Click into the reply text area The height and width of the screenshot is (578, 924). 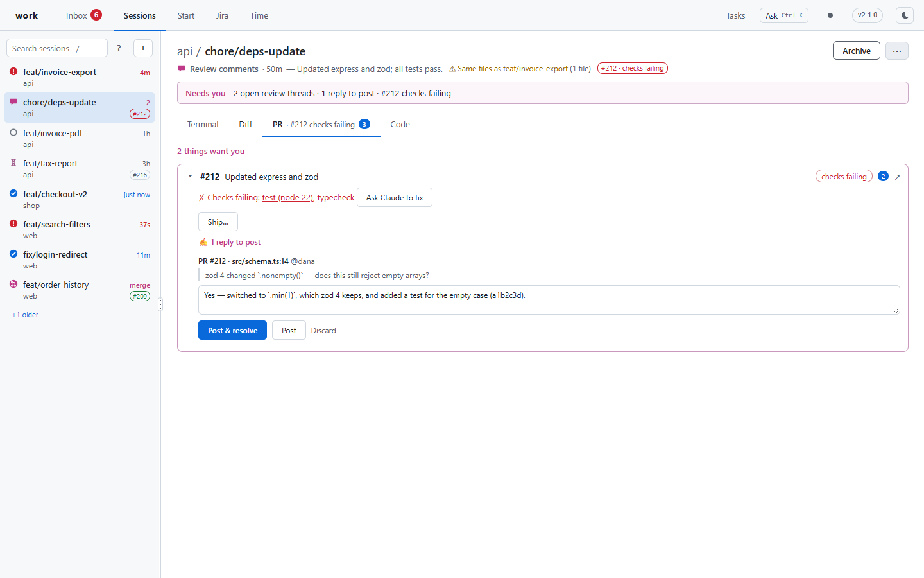pyautogui.click(x=549, y=300)
